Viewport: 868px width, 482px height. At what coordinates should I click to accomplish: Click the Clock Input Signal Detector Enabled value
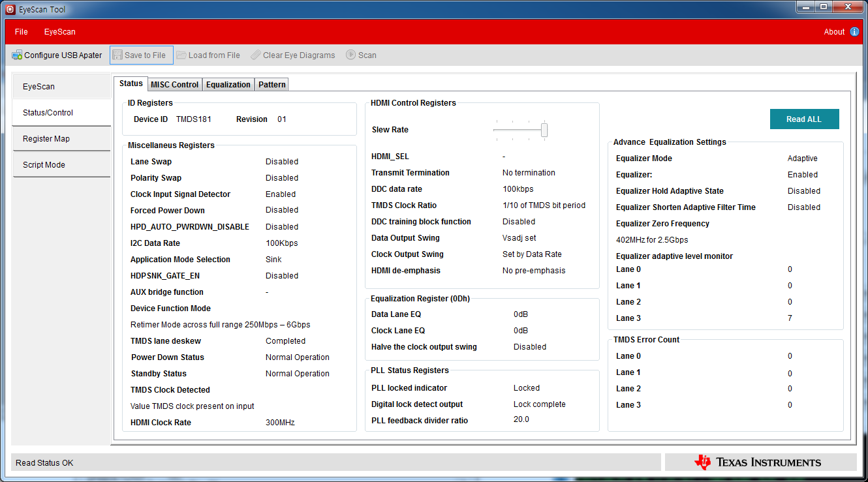[x=281, y=194]
